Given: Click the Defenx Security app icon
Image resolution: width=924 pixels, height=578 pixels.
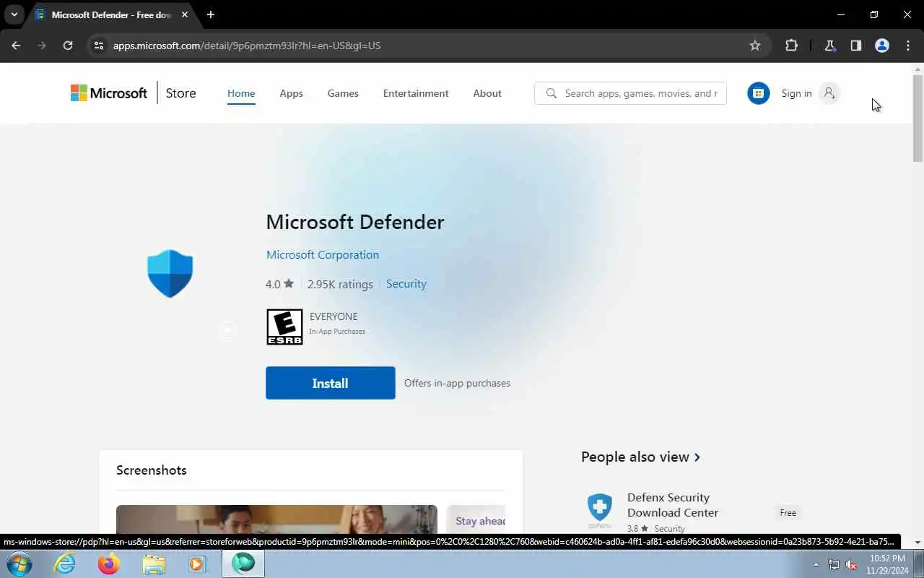Looking at the screenshot, I should [600, 511].
